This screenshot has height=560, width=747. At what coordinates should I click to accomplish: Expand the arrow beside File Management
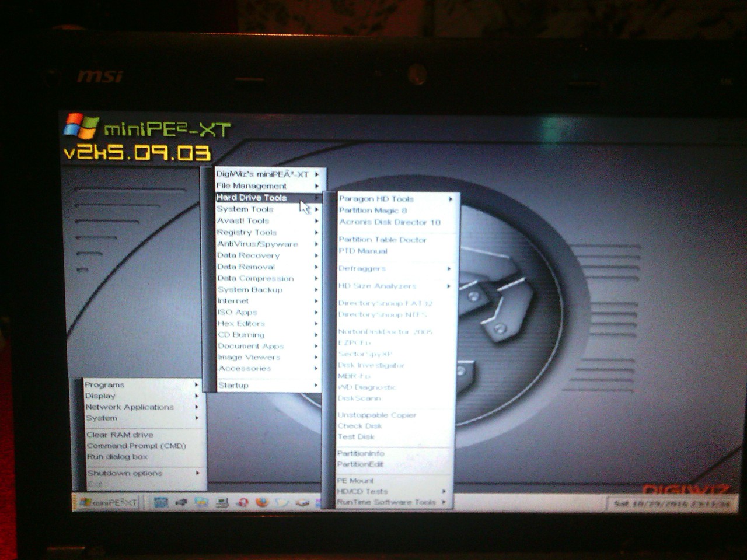[x=317, y=186]
